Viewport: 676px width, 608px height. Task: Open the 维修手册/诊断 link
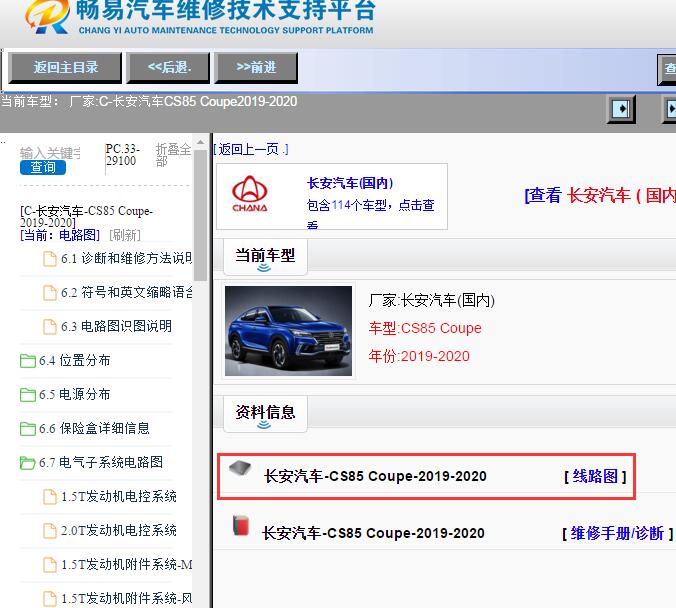click(x=617, y=534)
